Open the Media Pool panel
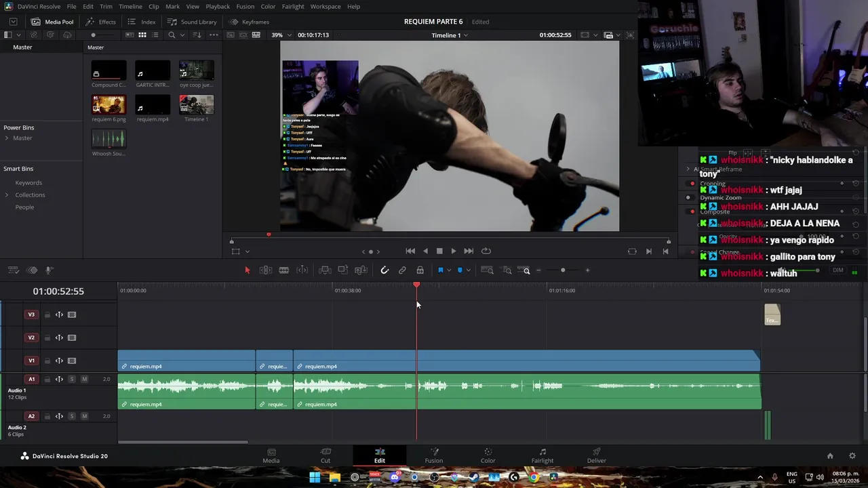This screenshot has height=488, width=868. click(x=52, y=22)
